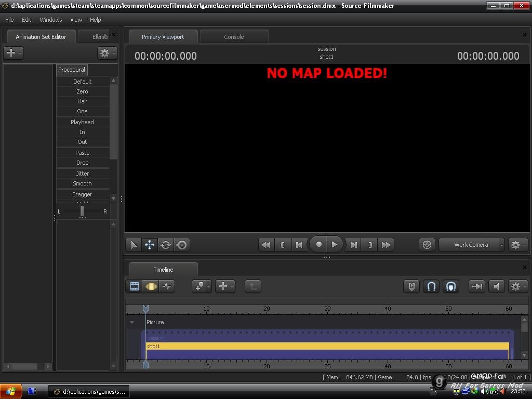Image resolution: width=532 pixels, height=399 pixels.
Task: Close the viewport panel with X
Action: pyautogui.click(x=525, y=35)
